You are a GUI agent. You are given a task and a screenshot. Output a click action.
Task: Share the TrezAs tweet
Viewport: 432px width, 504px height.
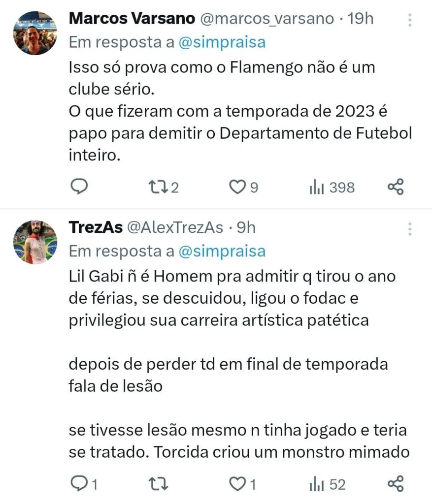click(396, 484)
